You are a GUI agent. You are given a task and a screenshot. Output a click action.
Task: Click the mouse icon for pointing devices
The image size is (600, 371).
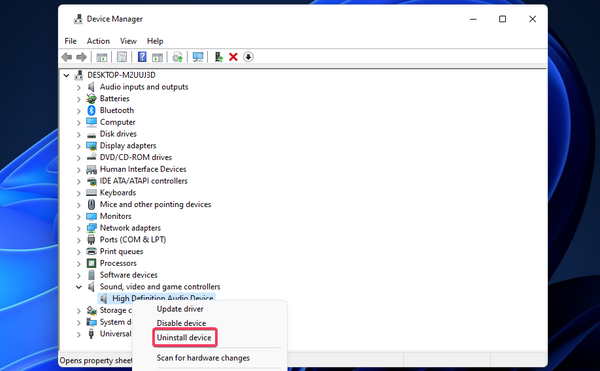click(91, 204)
